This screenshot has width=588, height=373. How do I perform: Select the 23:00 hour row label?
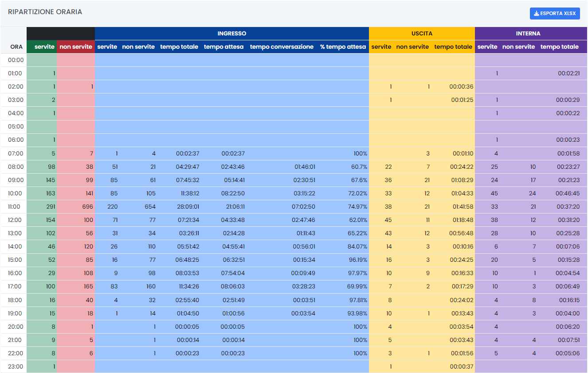(16, 367)
